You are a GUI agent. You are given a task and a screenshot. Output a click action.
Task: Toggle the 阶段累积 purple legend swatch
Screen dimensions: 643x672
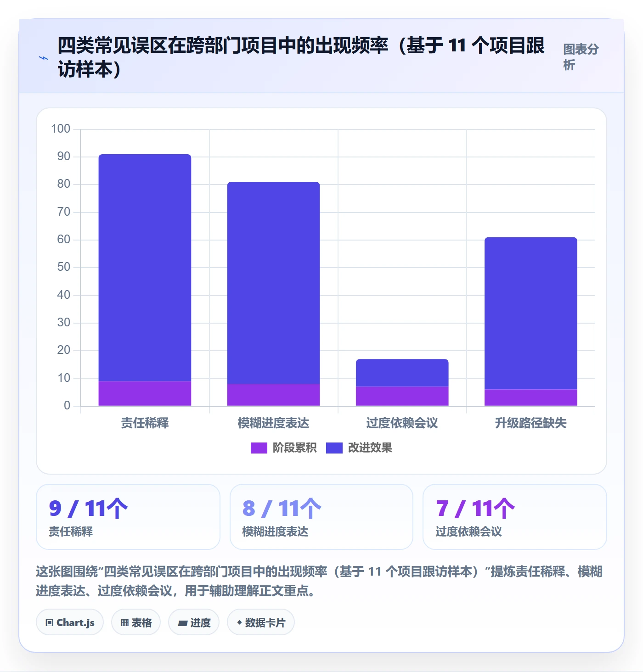click(259, 448)
